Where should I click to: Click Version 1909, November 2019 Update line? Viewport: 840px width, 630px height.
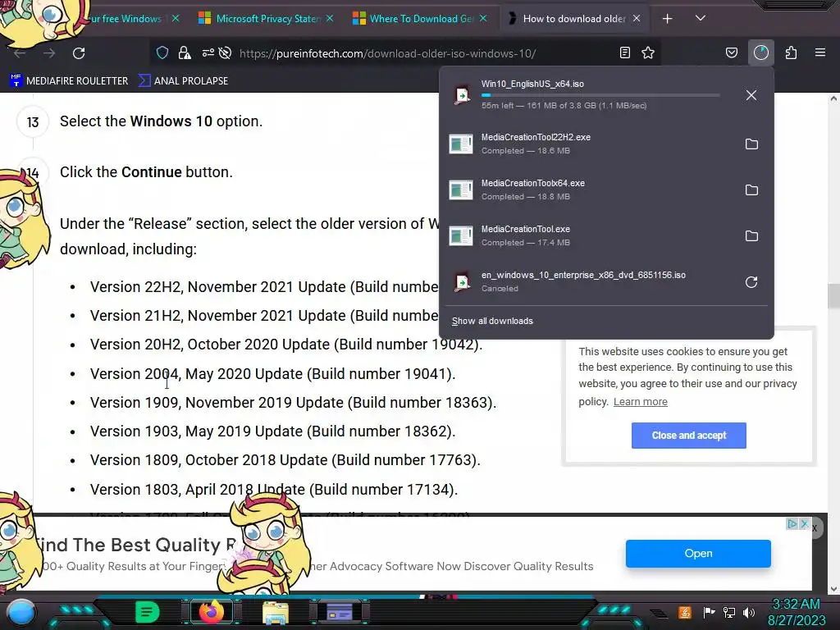click(x=293, y=403)
